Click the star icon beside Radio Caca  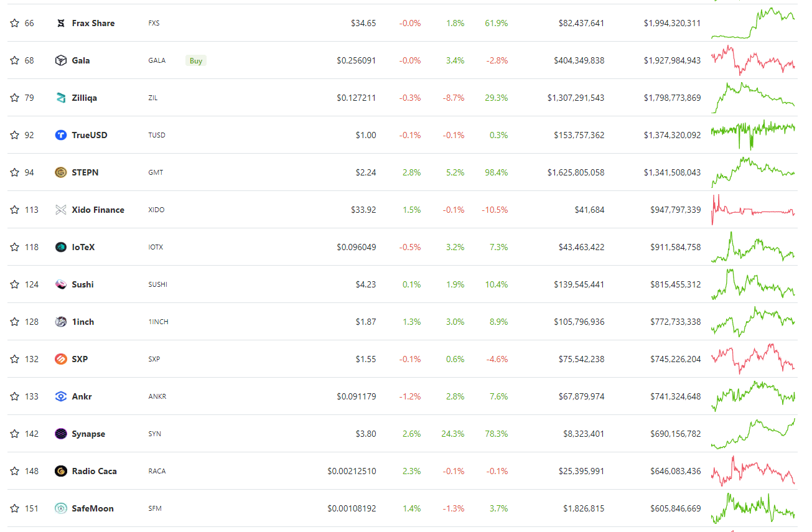click(x=14, y=471)
